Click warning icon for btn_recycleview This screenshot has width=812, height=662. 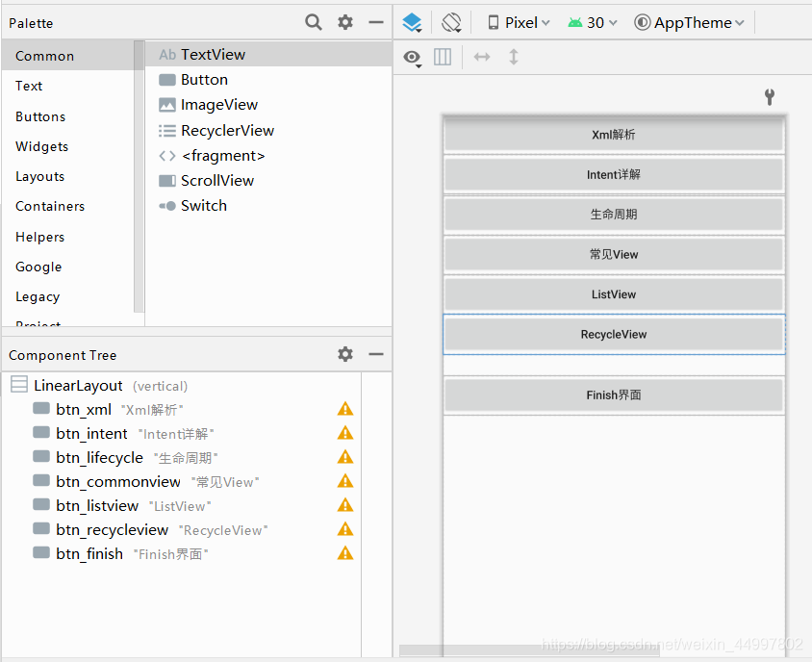(344, 529)
